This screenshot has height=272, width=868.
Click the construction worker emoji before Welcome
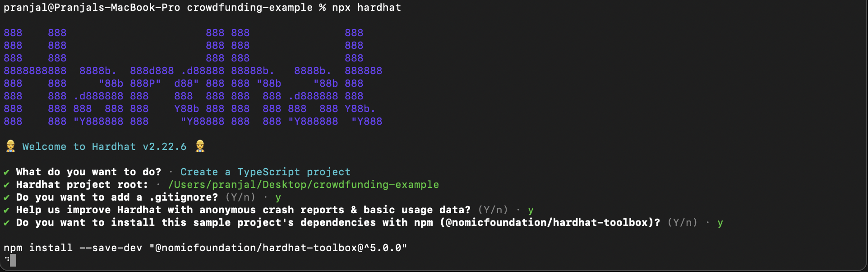coord(10,146)
